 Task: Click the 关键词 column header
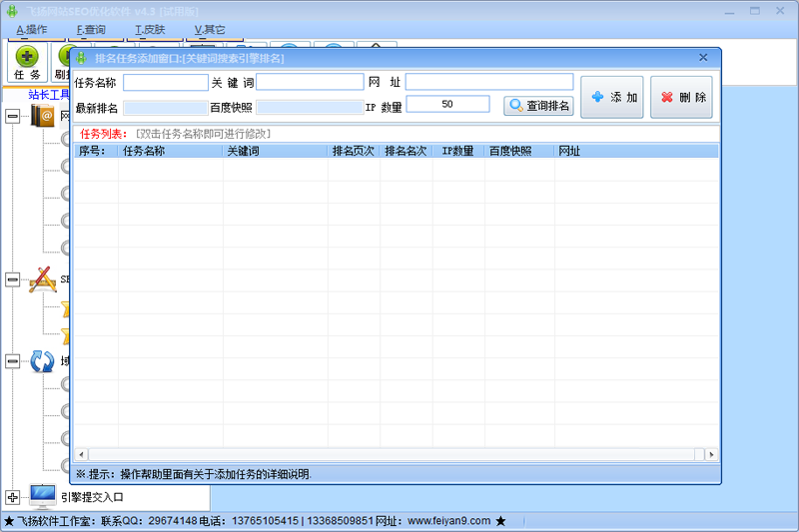click(x=276, y=151)
